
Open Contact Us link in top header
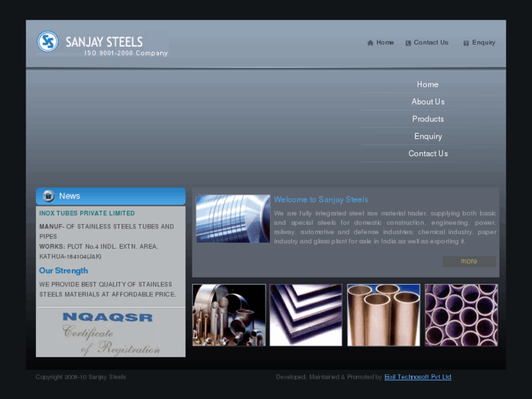(x=431, y=42)
